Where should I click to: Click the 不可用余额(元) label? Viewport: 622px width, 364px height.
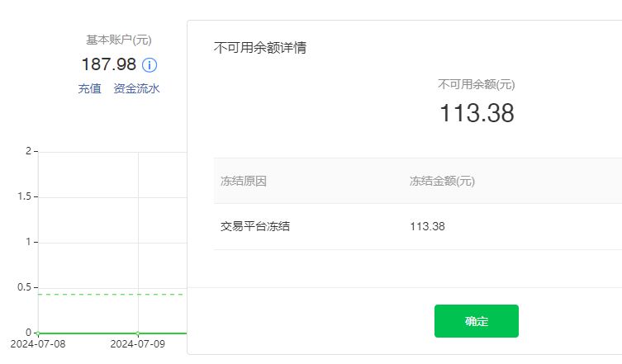pos(477,84)
